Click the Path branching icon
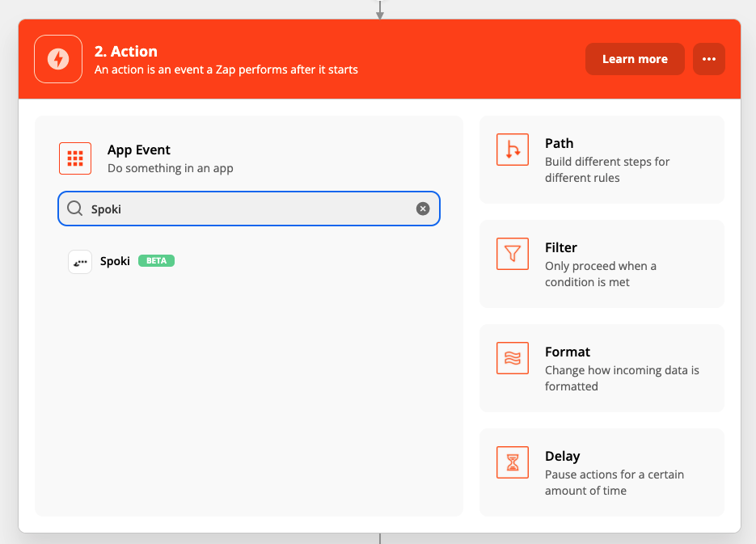 [x=512, y=150]
